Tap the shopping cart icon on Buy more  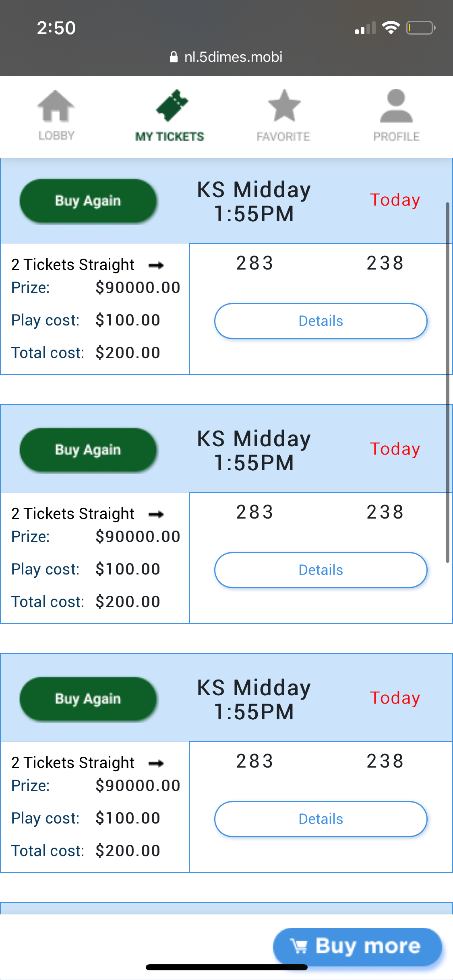pos(299,946)
